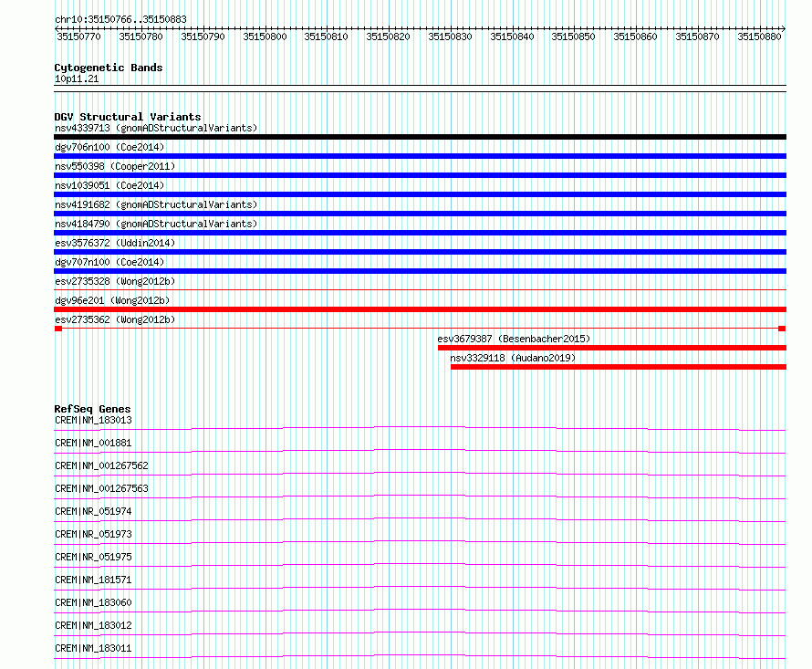Open transcript CREM|NM_001267563
The width and height of the screenshot is (812, 669).
[101, 488]
